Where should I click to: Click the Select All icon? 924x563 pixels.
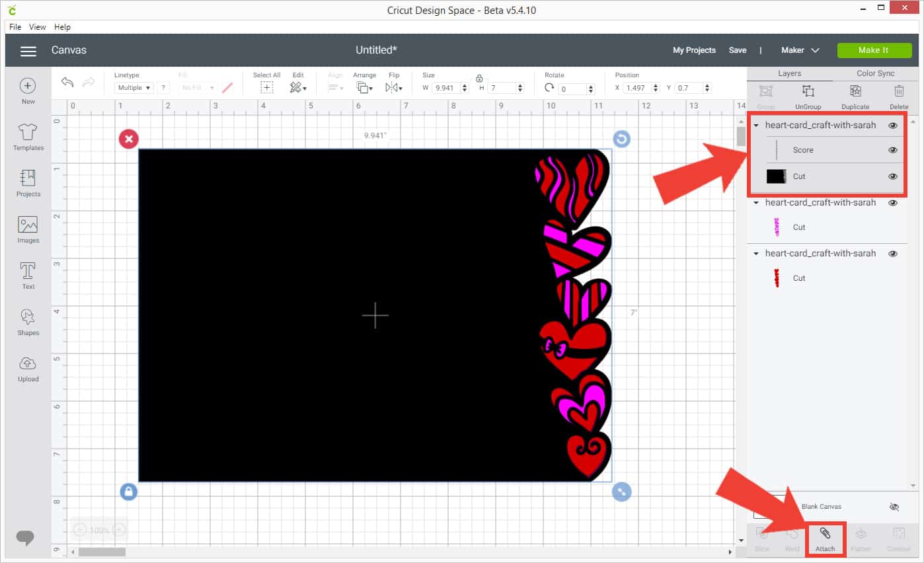(x=266, y=87)
